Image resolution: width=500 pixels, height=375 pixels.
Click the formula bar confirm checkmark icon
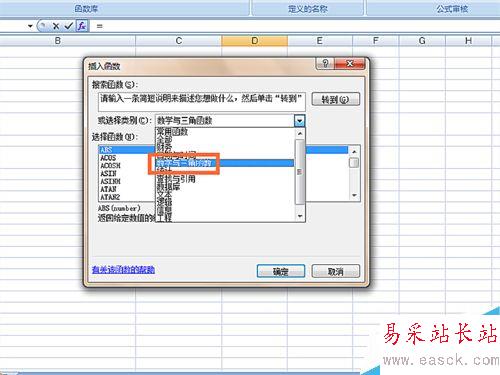click(x=69, y=26)
